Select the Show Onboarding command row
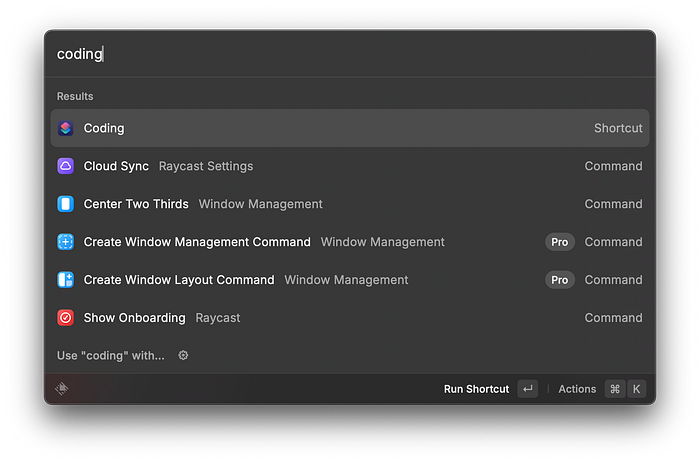 tap(350, 318)
